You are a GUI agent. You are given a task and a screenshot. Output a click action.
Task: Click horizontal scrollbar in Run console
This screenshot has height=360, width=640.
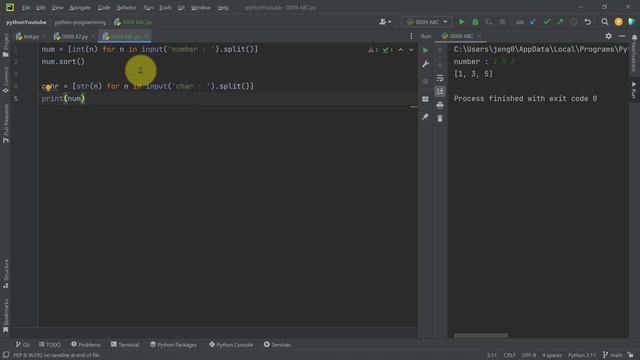pos(481,336)
